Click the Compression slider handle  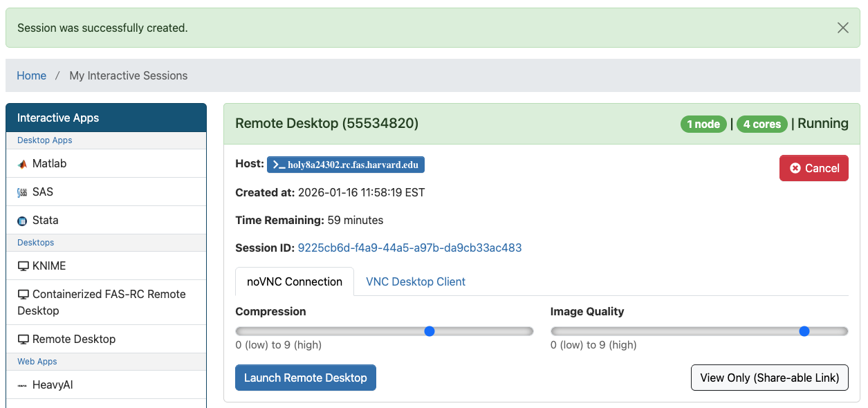click(x=429, y=331)
